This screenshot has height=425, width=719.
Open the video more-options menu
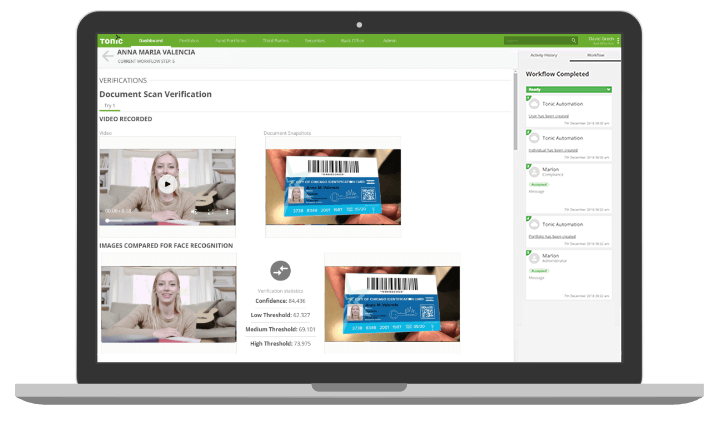pyautogui.click(x=227, y=212)
